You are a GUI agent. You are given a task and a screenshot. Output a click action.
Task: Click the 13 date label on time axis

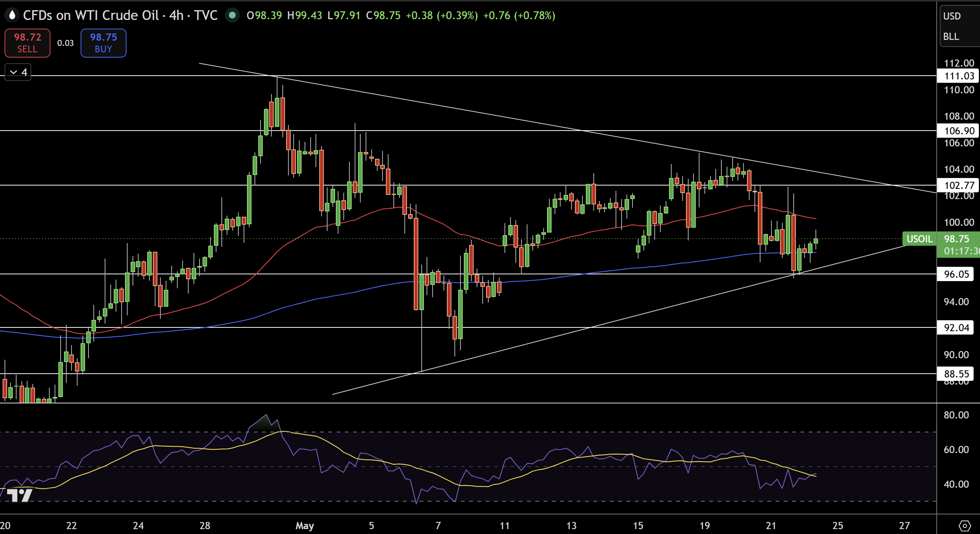coord(572,526)
